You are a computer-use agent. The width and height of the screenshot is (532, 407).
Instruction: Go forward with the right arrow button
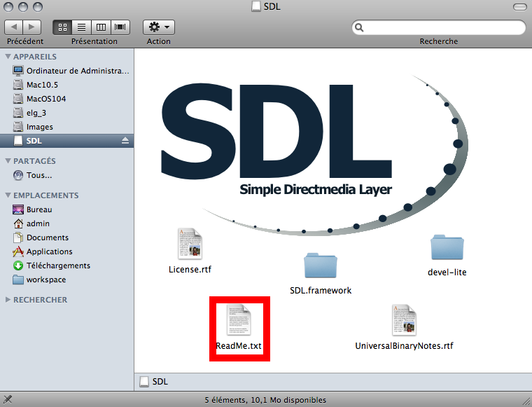(x=32, y=27)
